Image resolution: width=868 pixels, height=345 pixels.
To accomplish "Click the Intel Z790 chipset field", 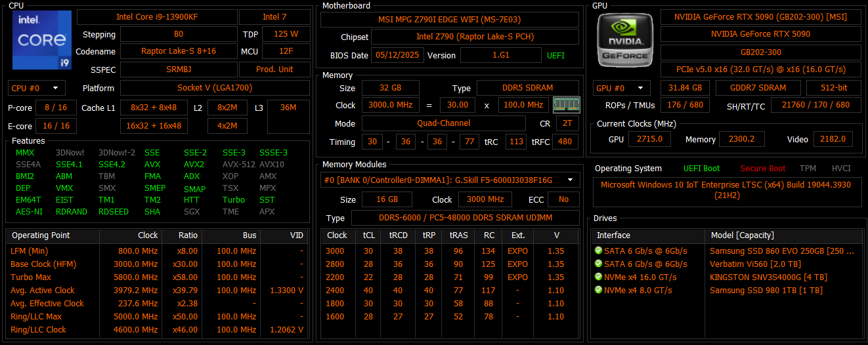I will [x=476, y=37].
